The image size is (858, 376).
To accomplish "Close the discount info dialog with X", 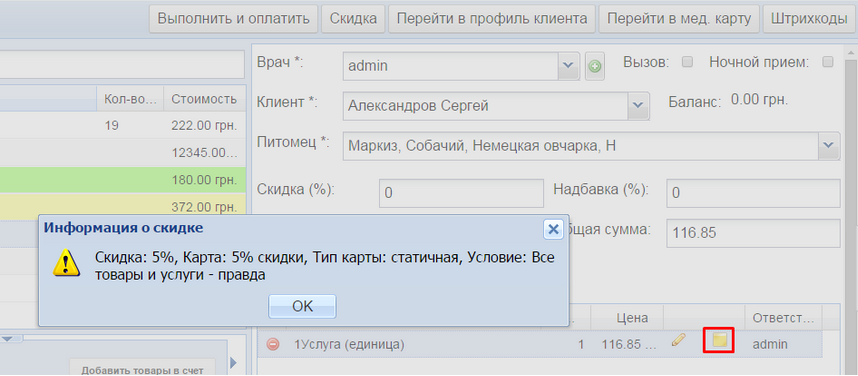I will [553, 229].
